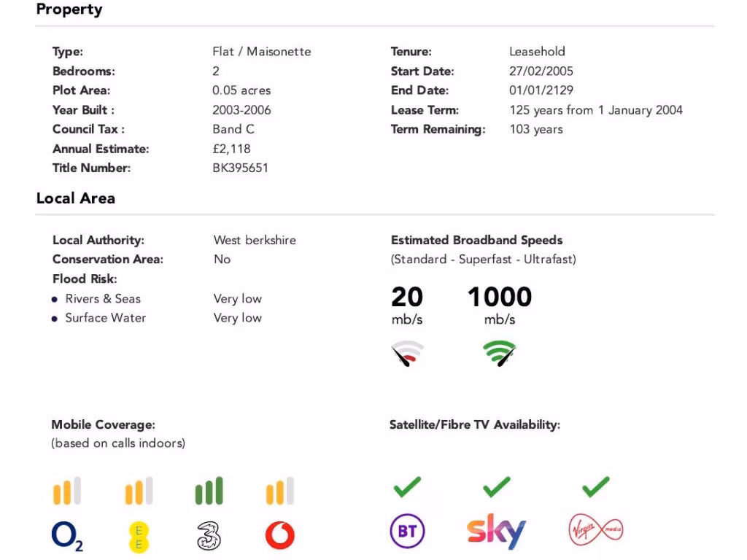Click the green checkmark above Virgin Media
Image resolution: width=747 pixels, height=560 pixels.
pos(596,486)
